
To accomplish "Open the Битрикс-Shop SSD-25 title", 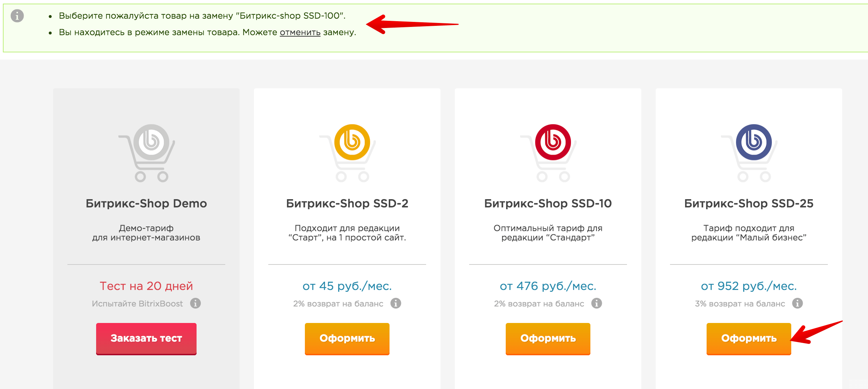I will tap(749, 203).
